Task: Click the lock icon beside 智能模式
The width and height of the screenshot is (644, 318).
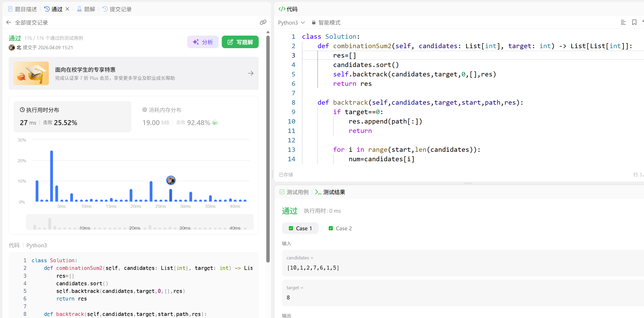Action: [313, 23]
